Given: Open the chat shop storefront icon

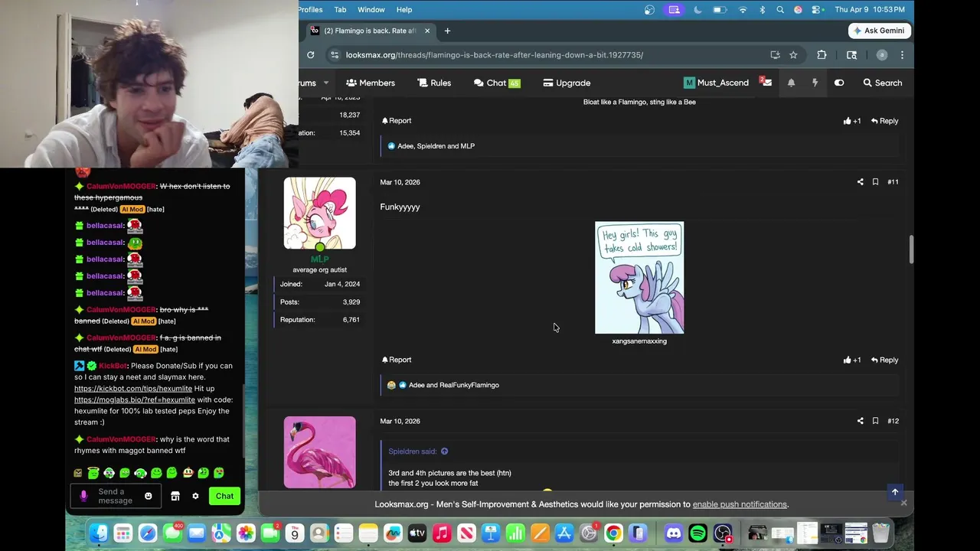Looking at the screenshot, I should pyautogui.click(x=175, y=496).
